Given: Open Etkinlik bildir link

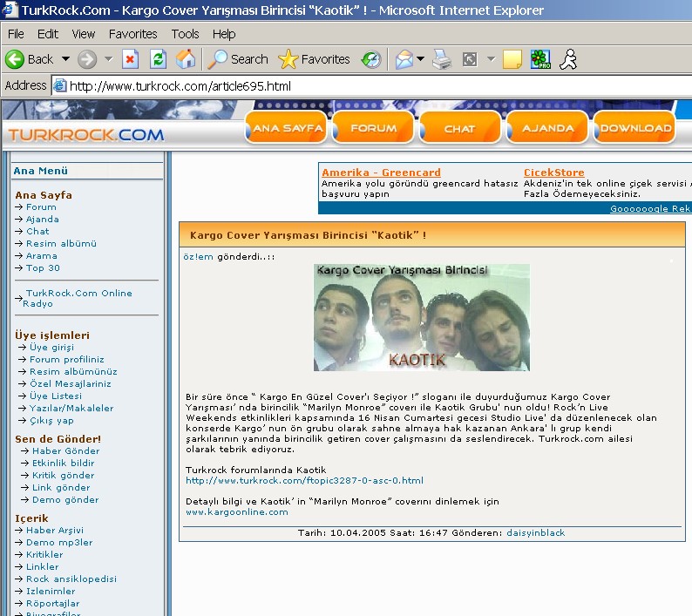Looking at the screenshot, I should coord(63,463).
